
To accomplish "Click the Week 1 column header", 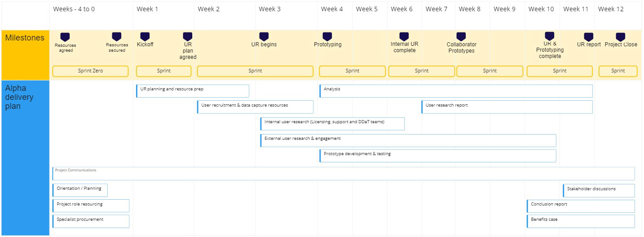I will [147, 9].
